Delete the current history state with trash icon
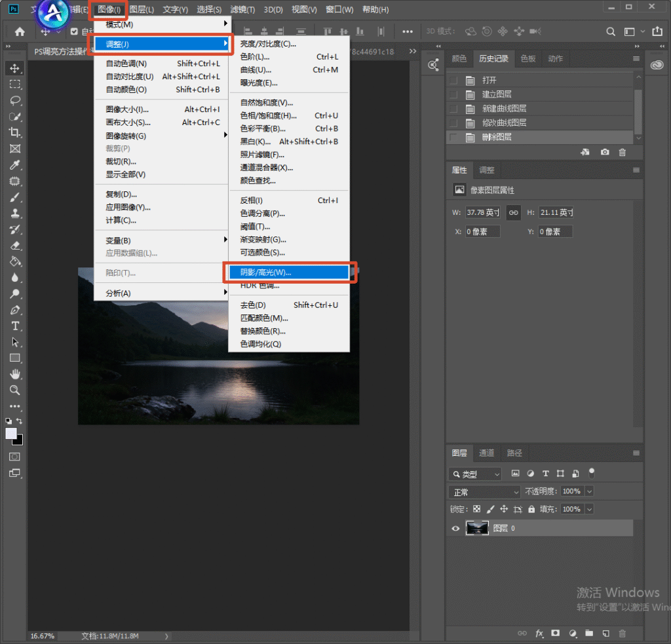 point(623,152)
